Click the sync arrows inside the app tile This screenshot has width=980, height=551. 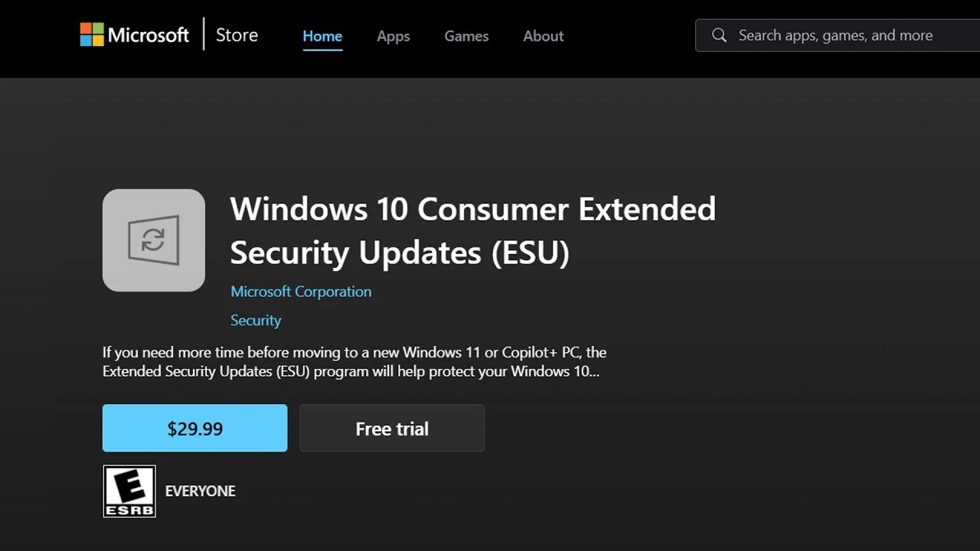[153, 240]
